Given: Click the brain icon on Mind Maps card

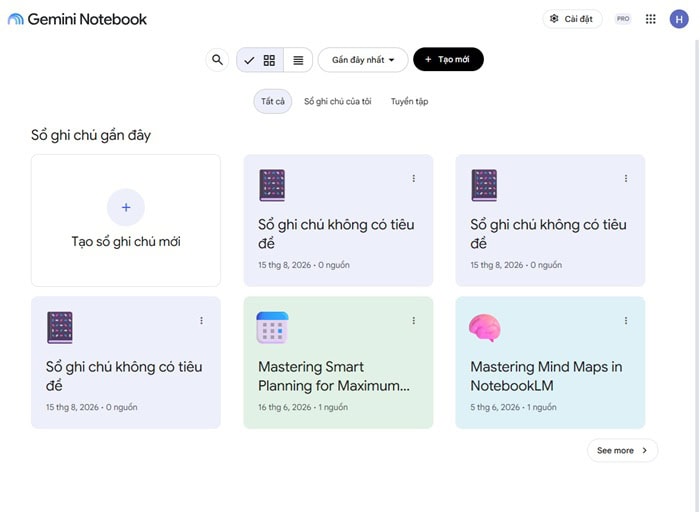Looking at the screenshot, I should (x=485, y=328).
